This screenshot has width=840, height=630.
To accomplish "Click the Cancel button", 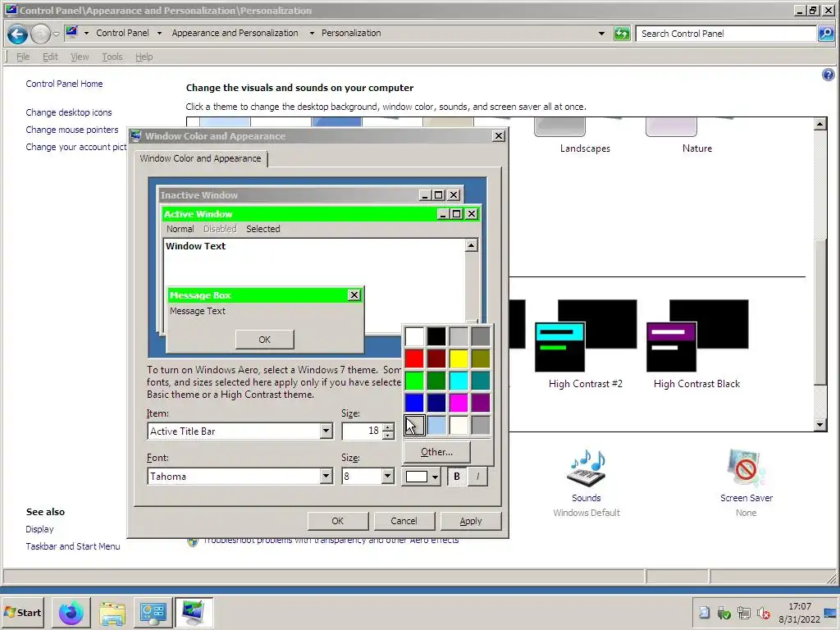I will pos(404,521).
